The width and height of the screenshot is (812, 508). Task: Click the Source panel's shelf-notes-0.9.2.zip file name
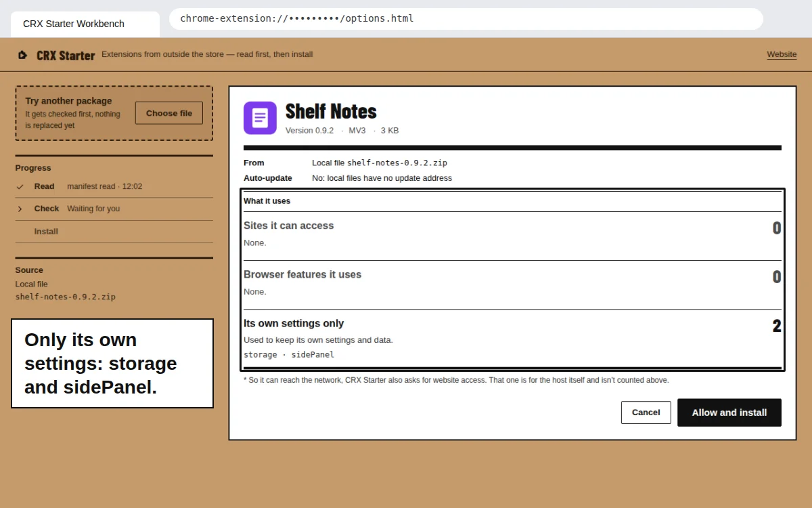(66, 297)
